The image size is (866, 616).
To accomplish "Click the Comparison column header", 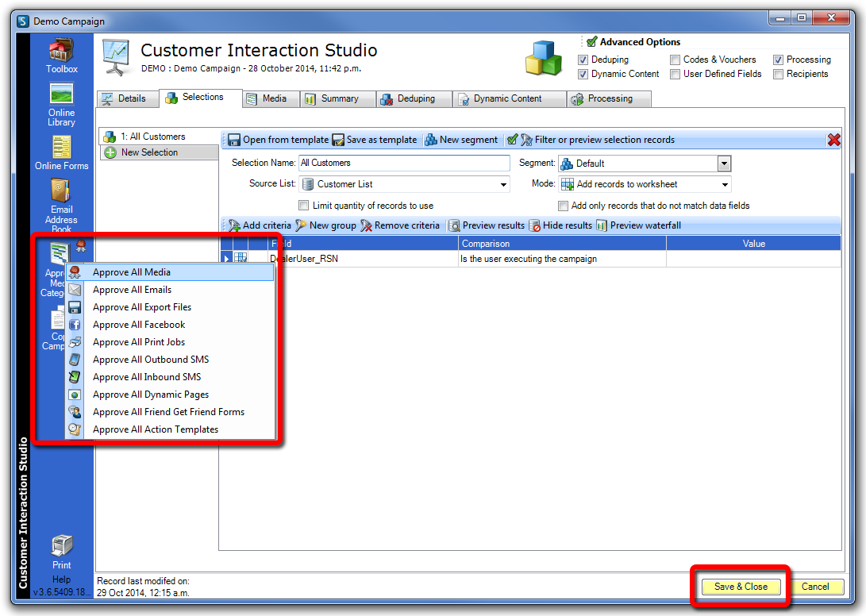I will [x=562, y=244].
